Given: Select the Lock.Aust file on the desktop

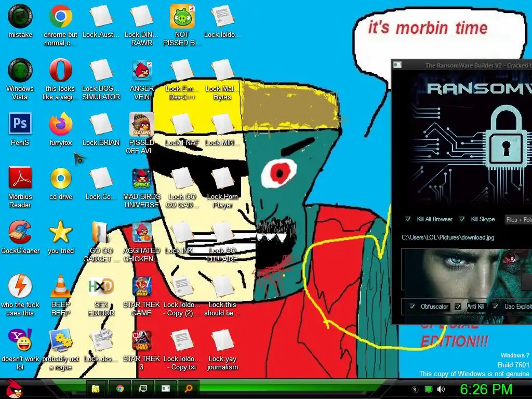Looking at the screenshot, I should [101, 16].
